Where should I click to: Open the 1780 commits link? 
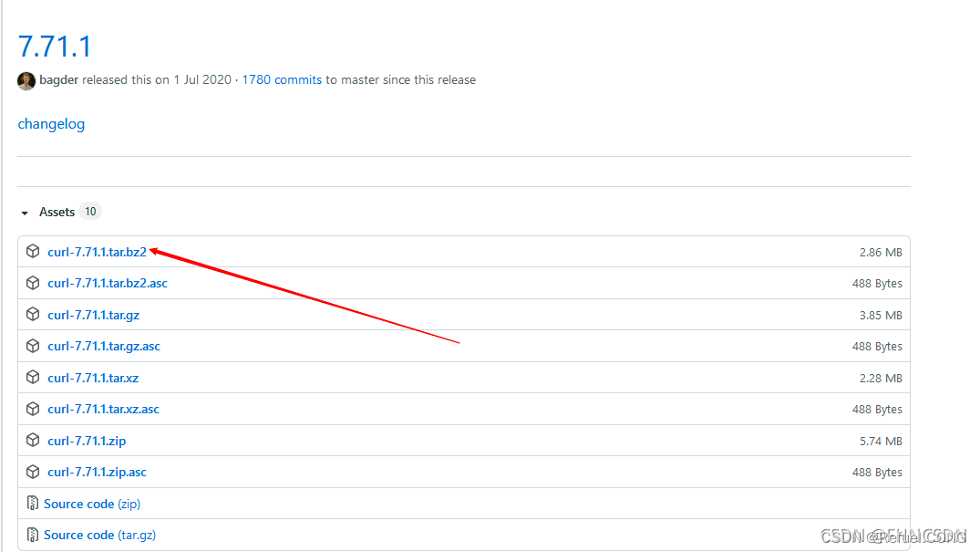(282, 80)
